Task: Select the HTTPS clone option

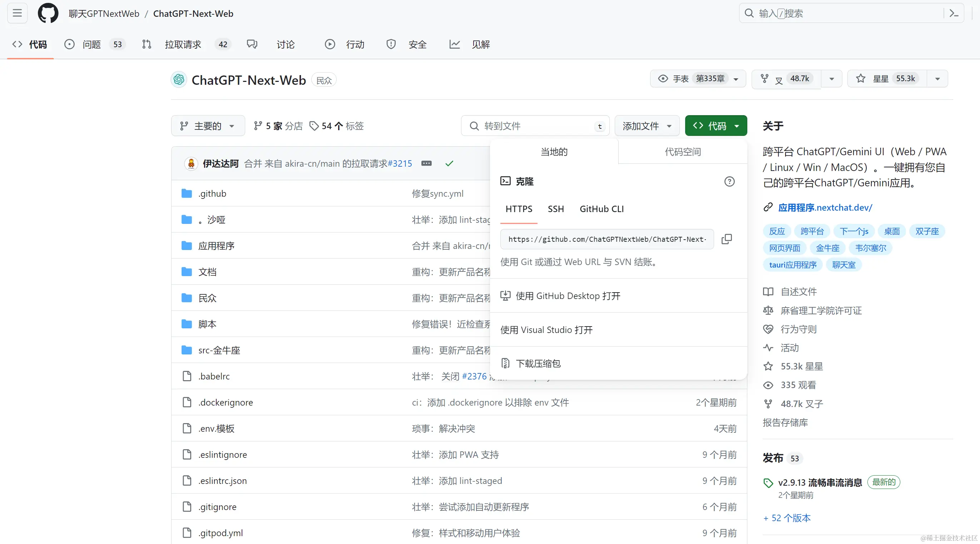Action: pos(519,209)
